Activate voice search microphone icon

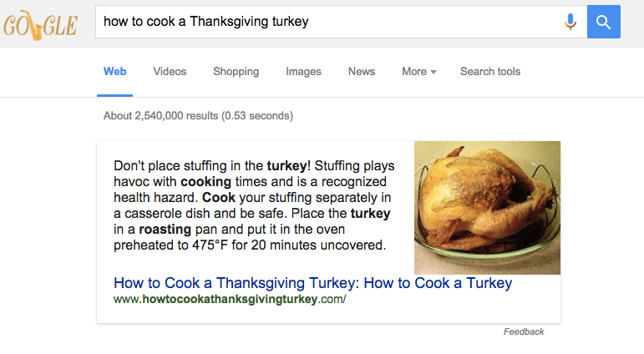click(570, 23)
